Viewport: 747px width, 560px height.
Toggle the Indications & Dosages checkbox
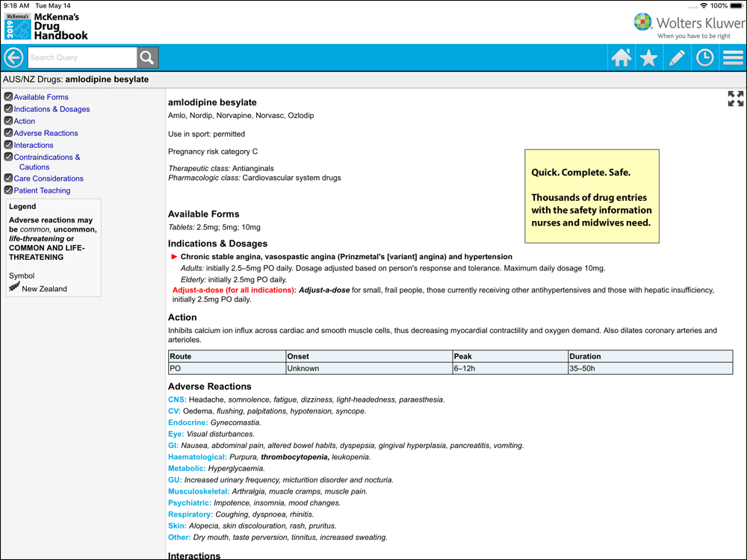coord(8,108)
